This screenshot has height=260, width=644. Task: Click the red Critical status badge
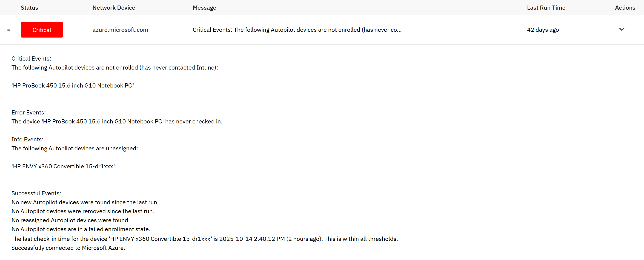point(42,30)
